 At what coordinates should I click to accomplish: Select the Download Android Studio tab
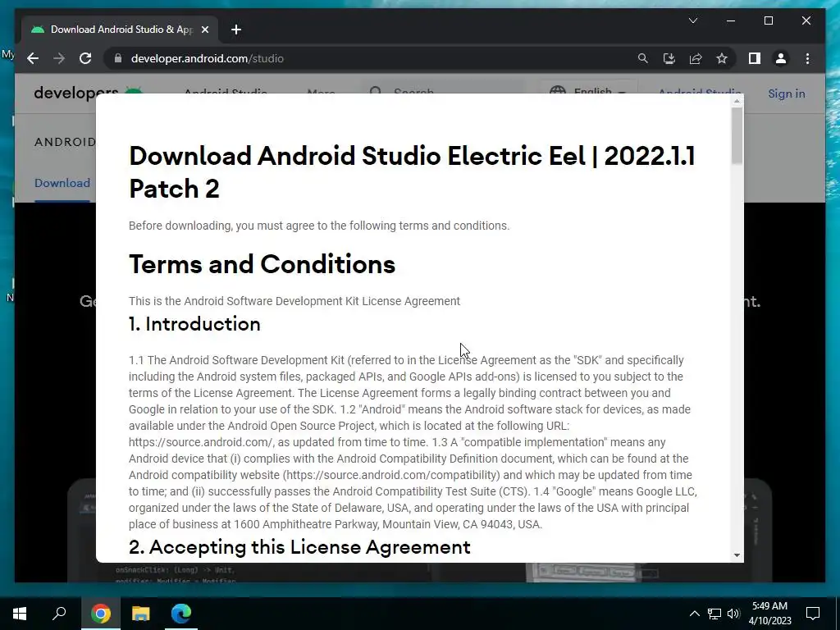pos(120,30)
